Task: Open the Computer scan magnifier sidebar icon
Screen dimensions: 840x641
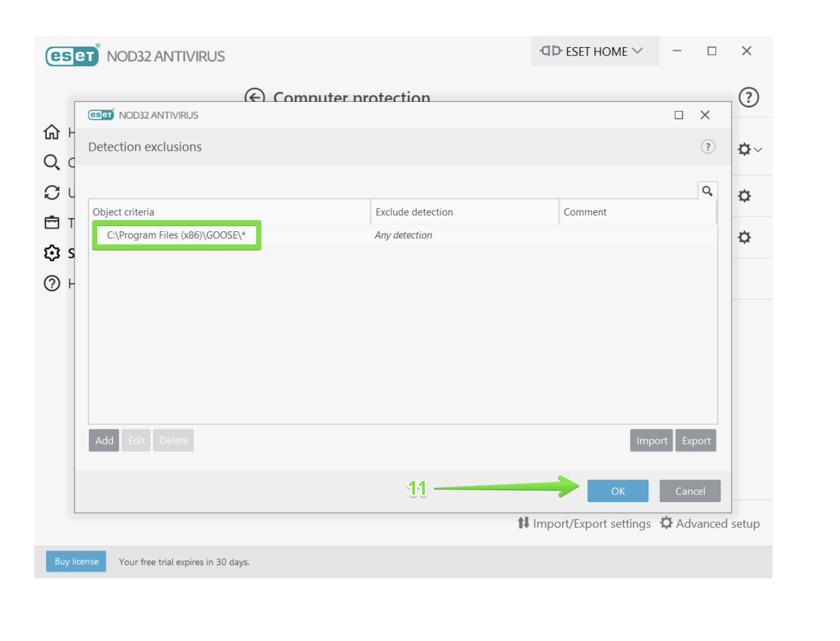Action: tap(52, 162)
